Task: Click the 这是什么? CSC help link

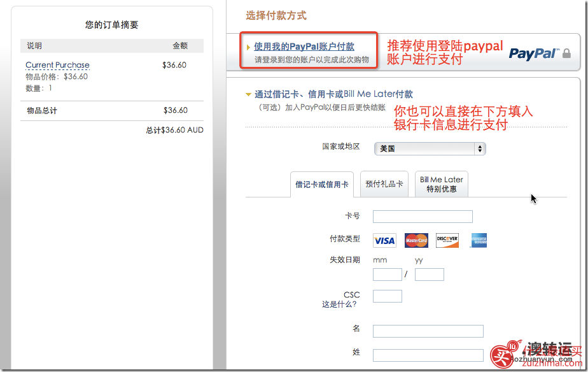Action: coord(339,304)
